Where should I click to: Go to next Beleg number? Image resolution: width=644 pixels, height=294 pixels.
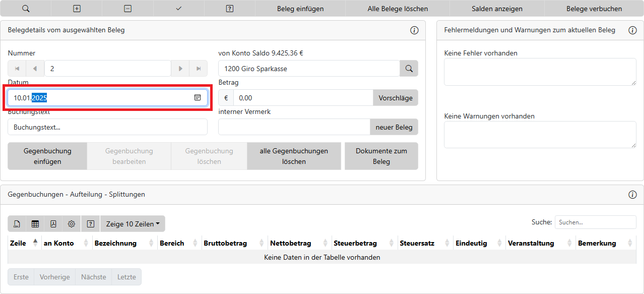(180, 69)
